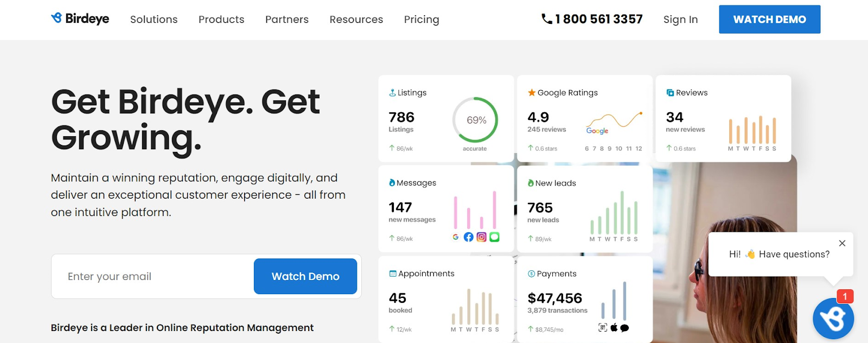Click the Apple Pay icon in Payments card
Viewport: 868px width, 343px height.
click(x=614, y=327)
